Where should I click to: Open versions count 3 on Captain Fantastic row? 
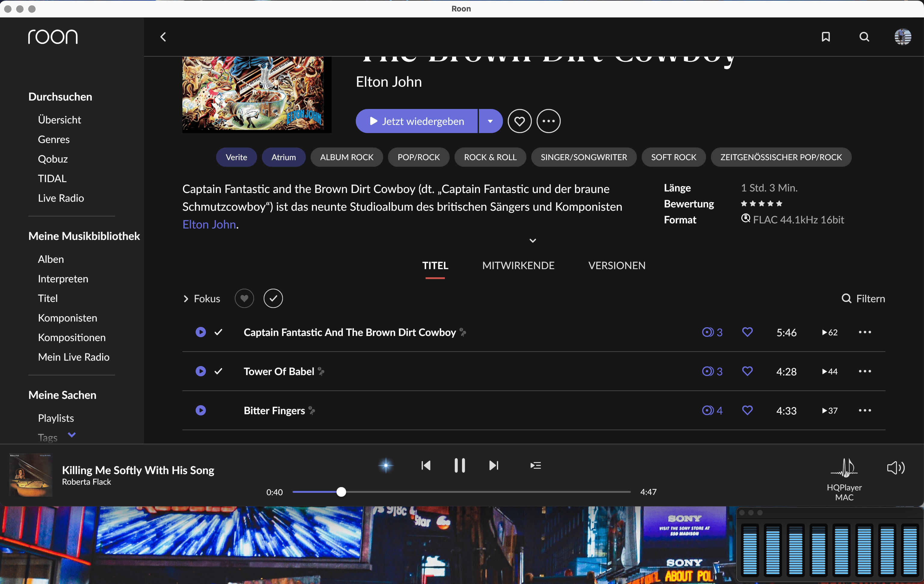pyautogui.click(x=712, y=332)
